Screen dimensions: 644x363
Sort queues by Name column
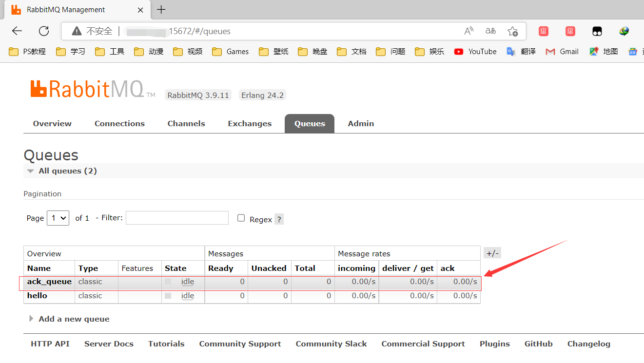(39, 268)
